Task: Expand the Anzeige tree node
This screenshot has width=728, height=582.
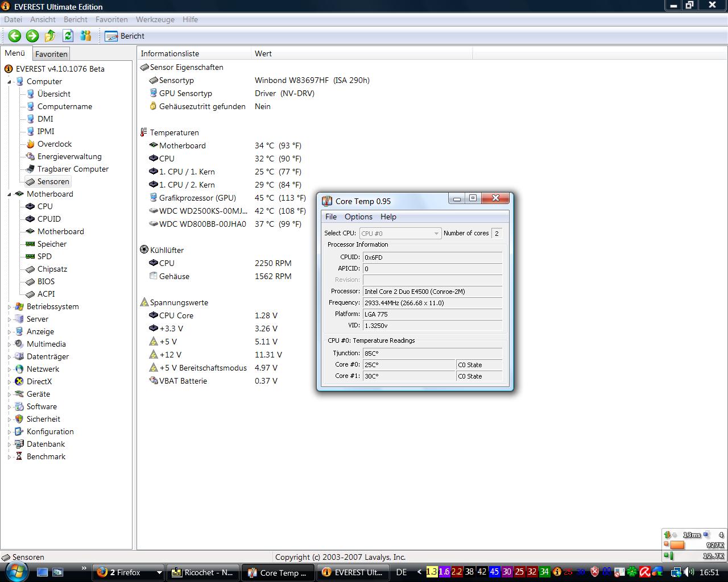Action: (10, 331)
